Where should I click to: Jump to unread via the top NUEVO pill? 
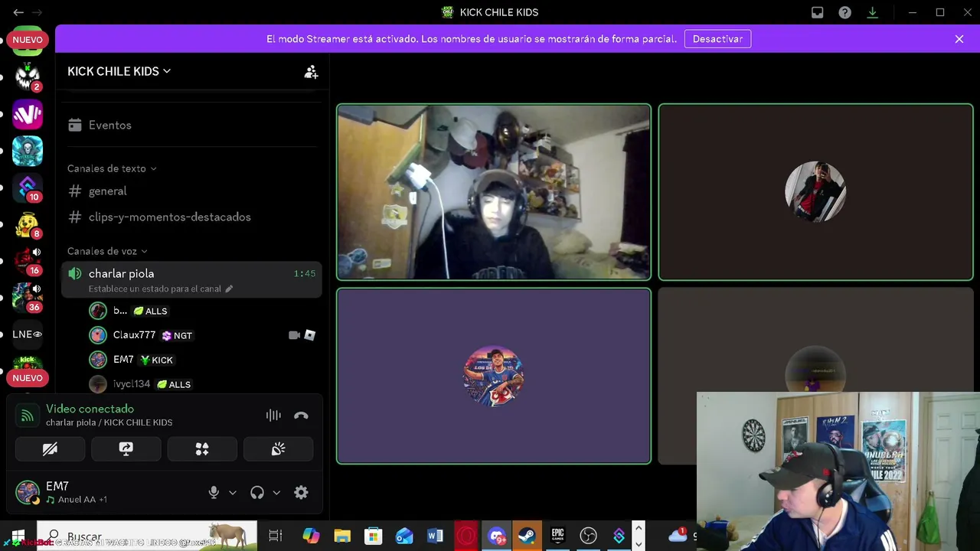(28, 40)
